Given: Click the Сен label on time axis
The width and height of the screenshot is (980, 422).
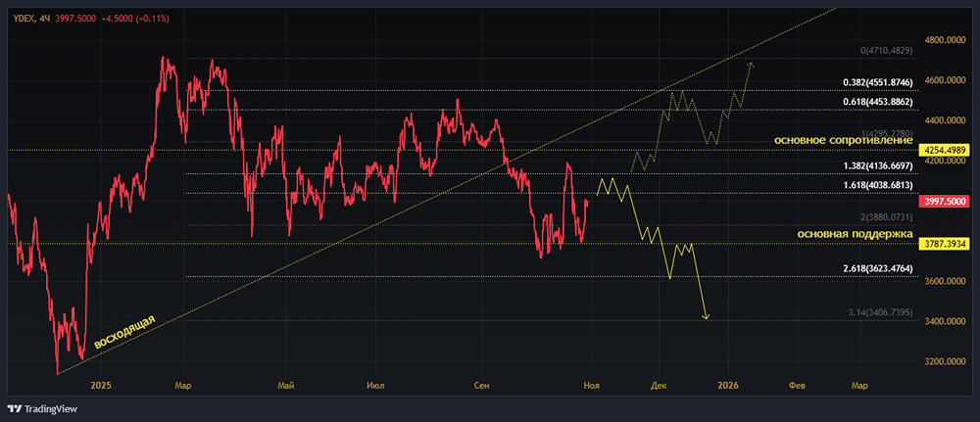Looking at the screenshot, I should pyautogui.click(x=482, y=387).
